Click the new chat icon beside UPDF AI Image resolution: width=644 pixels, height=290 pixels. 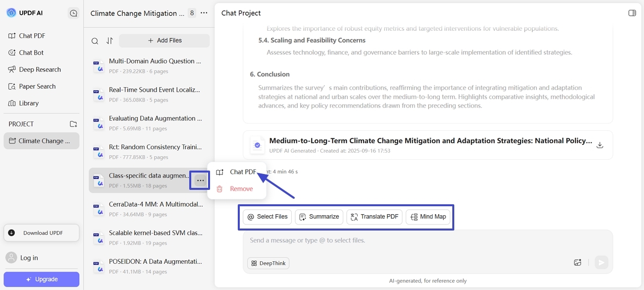point(73,13)
